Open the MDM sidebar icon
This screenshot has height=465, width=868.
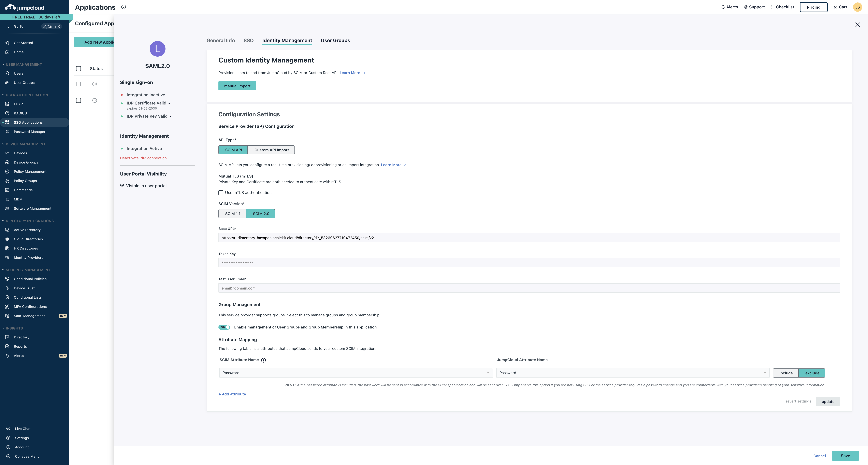tap(7, 199)
